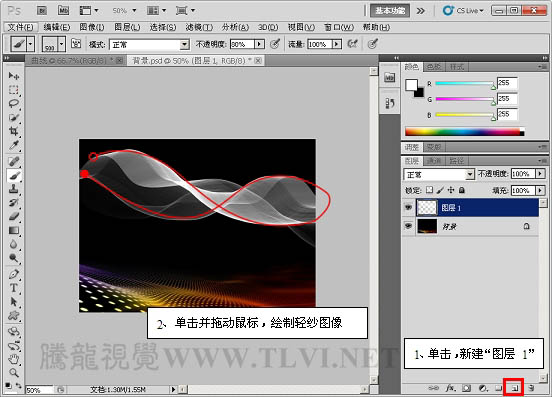Show more workspaces with double chevron

(420, 11)
